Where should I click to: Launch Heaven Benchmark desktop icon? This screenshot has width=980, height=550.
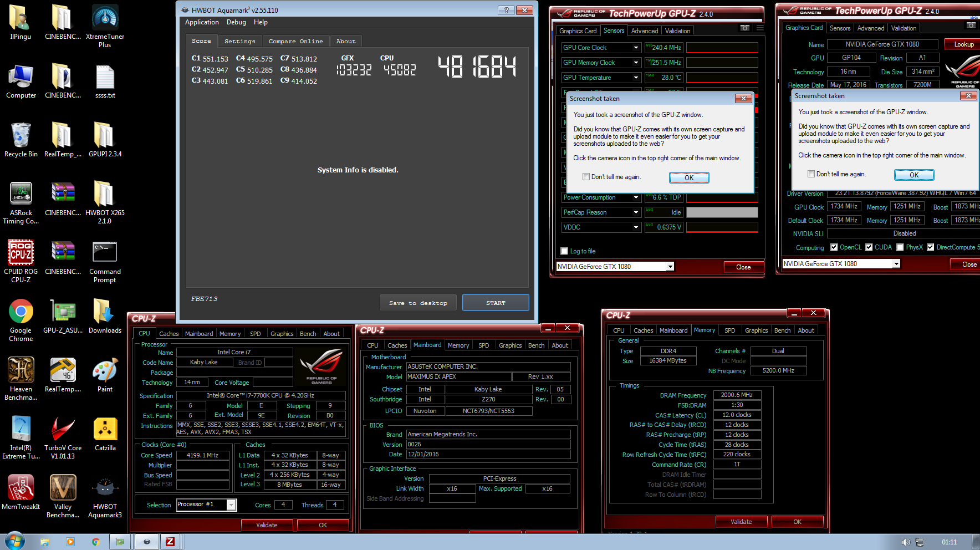click(x=21, y=379)
